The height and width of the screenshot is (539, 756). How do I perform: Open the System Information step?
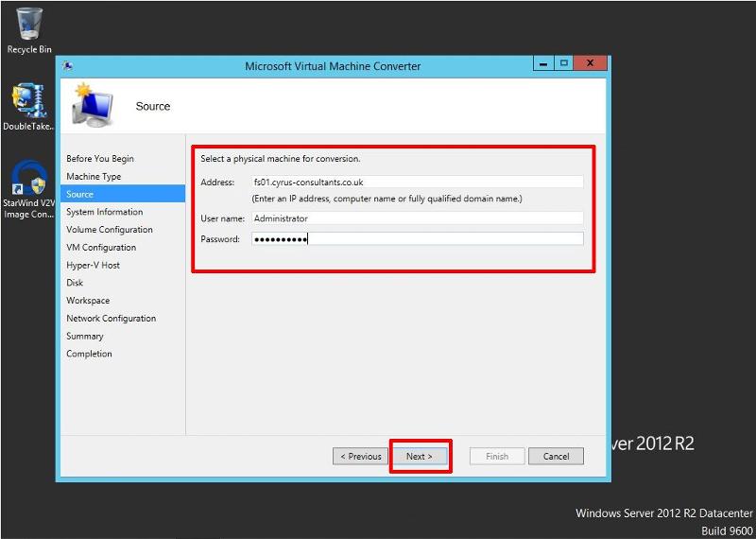(x=105, y=212)
